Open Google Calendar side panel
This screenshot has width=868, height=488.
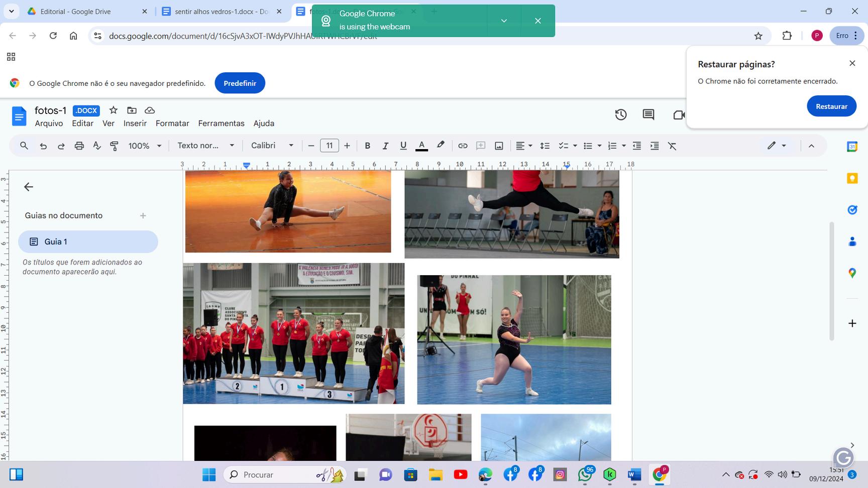point(852,147)
